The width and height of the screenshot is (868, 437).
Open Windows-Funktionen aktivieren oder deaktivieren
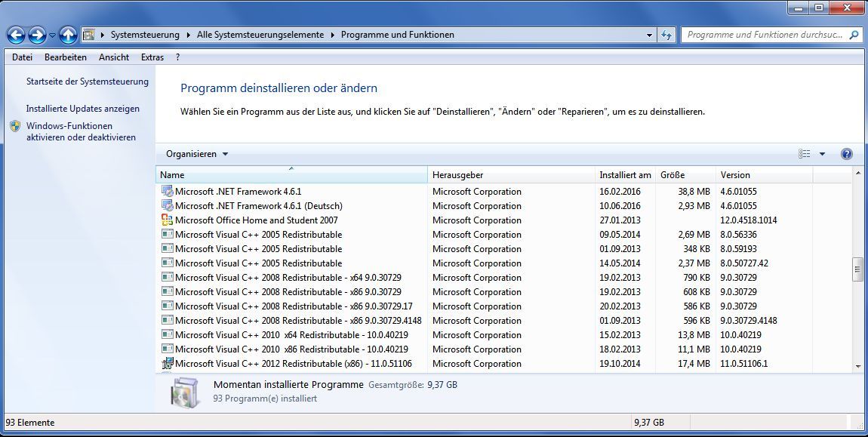(80, 131)
